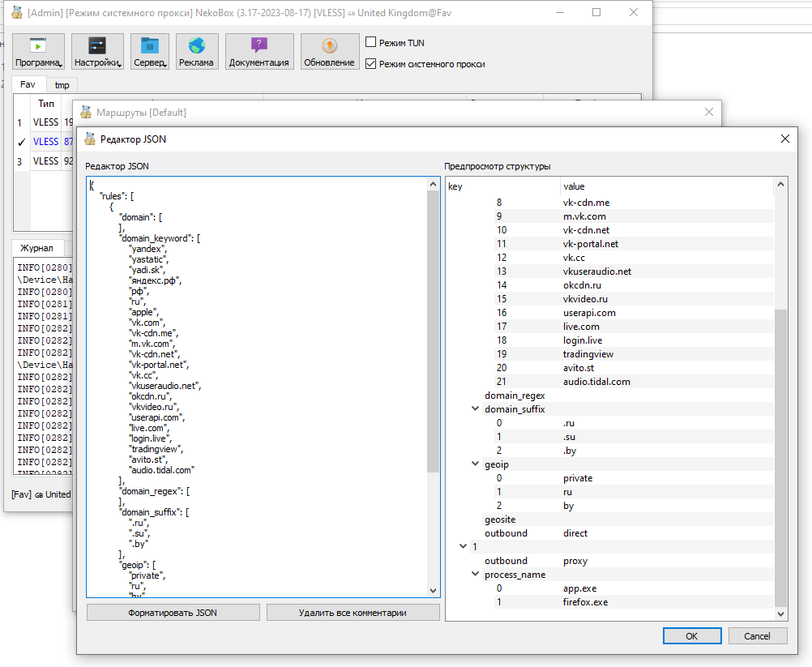The image size is (812, 667).
Task: Enable the Режим TUN checkbox
Action: coord(371,43)
